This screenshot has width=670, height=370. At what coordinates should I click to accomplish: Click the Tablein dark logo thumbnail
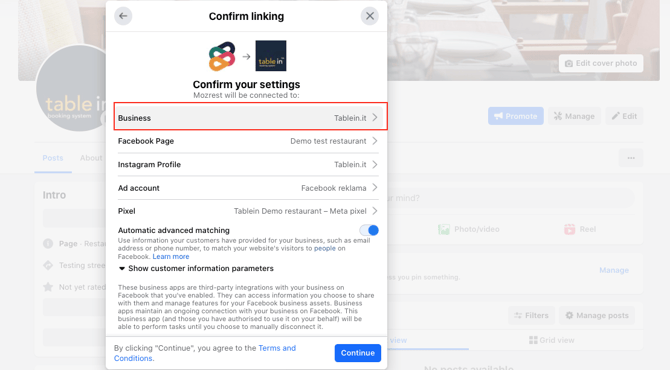click(271, 56)
